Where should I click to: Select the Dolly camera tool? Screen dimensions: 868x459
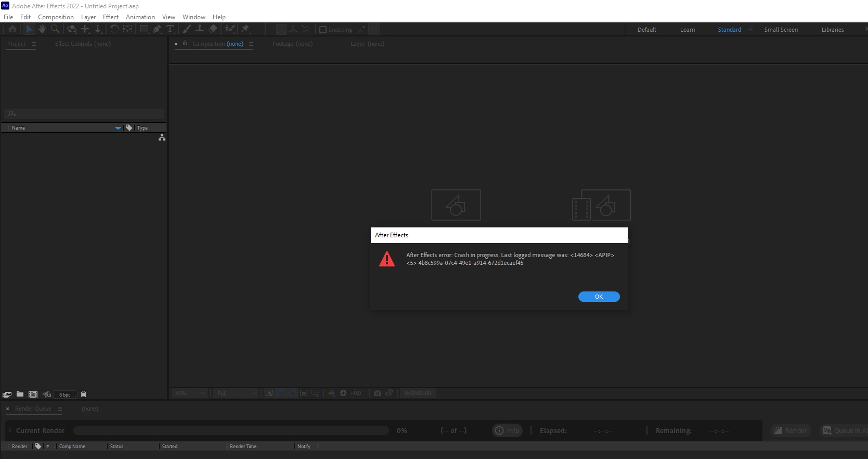[98, 29]
